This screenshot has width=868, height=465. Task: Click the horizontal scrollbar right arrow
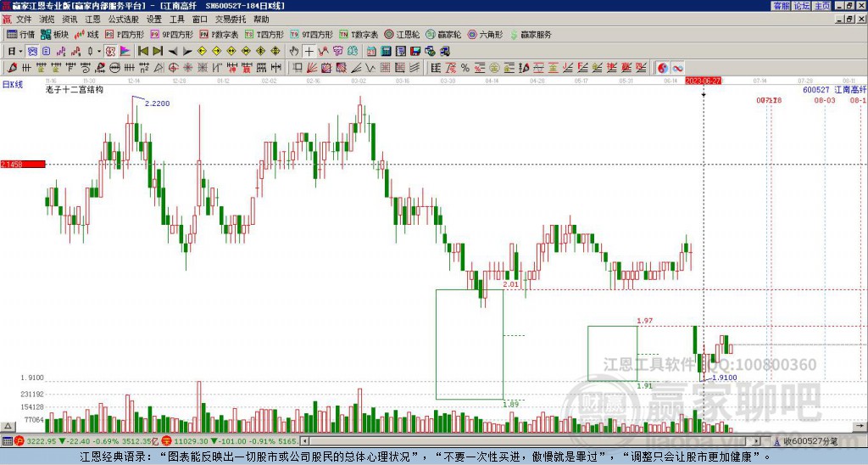tap(757, 441)
